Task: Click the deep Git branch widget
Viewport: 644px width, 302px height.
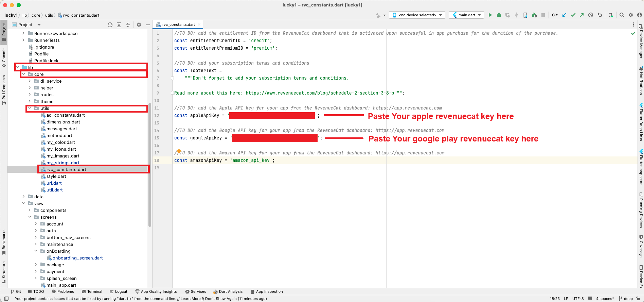Action: pos(626,299)
